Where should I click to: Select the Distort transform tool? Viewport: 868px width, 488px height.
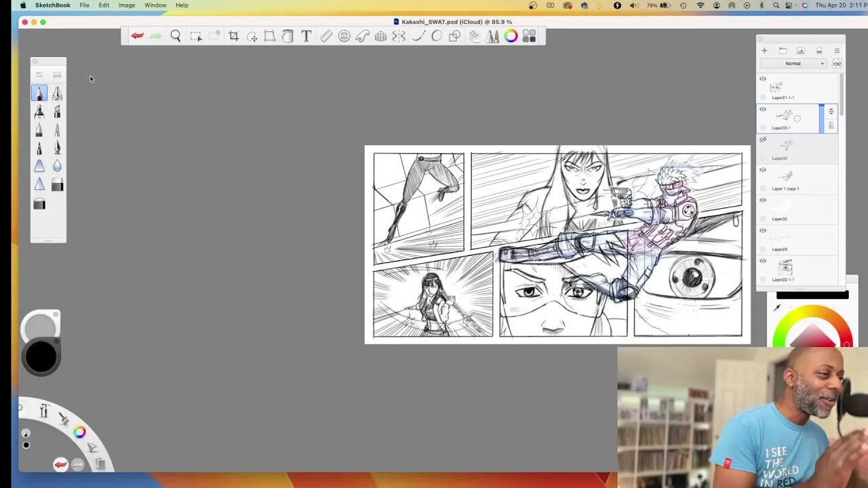pyautogui.click(x=270, y=36)
